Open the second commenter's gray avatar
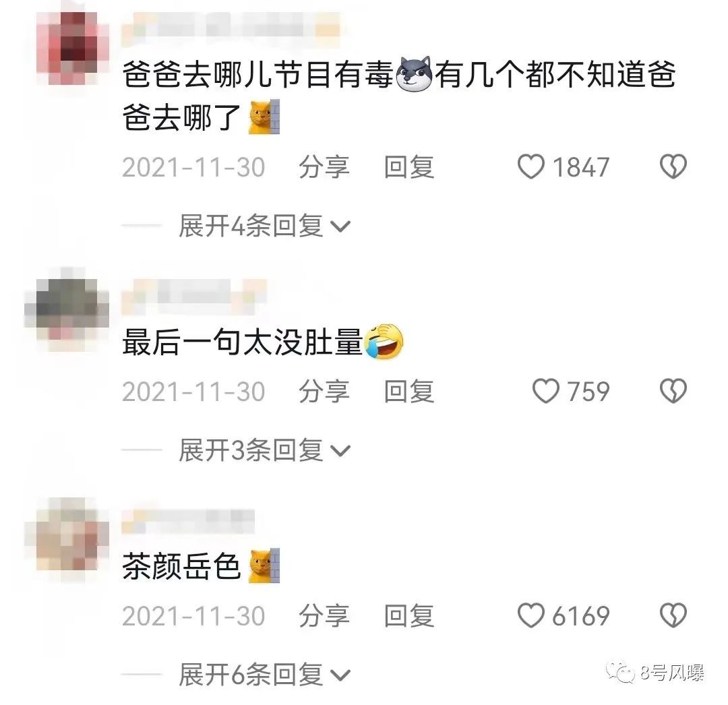Viewport: 728px width, 705px height. click(x=67, y=309)
